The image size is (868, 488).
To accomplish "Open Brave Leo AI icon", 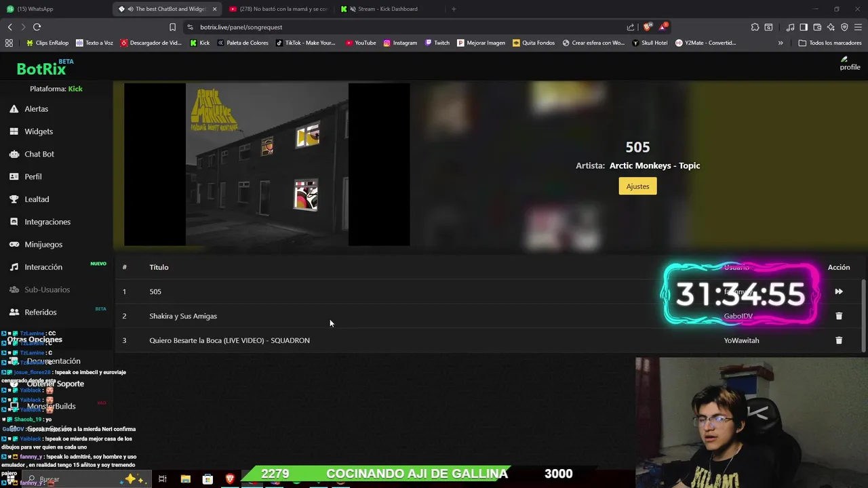I will [831, 27].
